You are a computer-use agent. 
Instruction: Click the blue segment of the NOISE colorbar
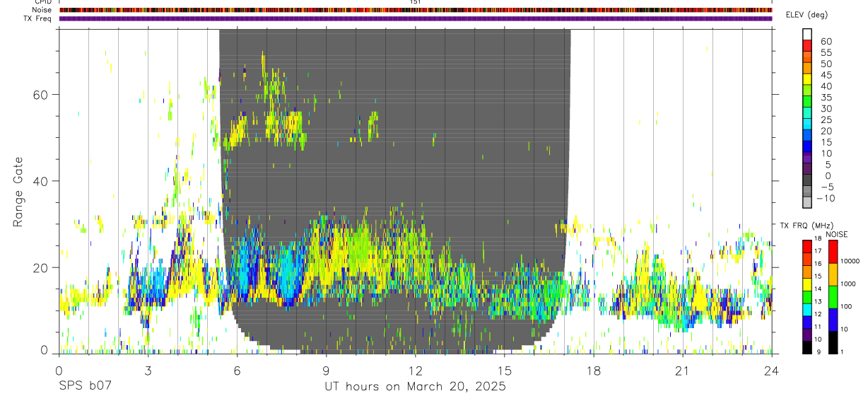833,320
